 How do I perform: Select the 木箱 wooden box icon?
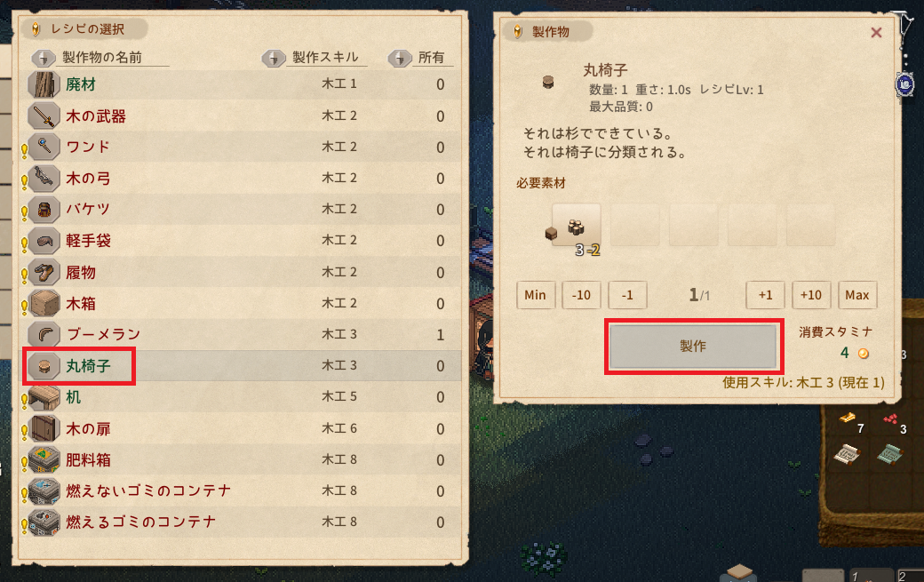44,304
